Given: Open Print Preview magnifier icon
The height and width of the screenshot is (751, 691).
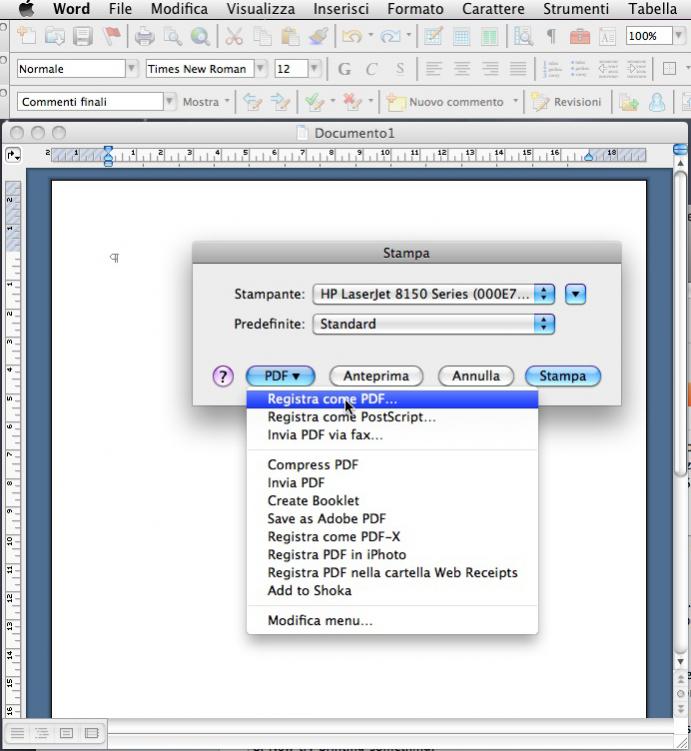Looking at the screenshot, I should click(x=172, y=36).
